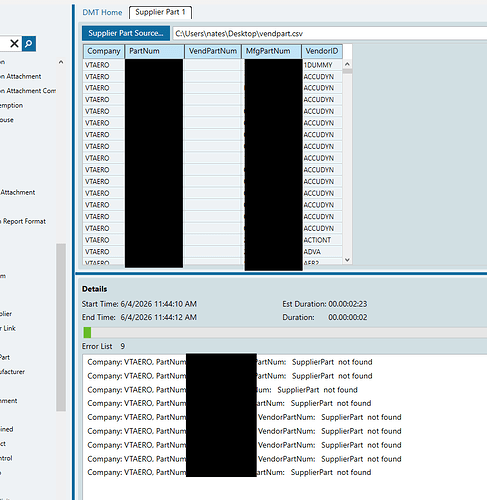This screenshot has width=487, height=500.
Task: Sort by MfgPartNum column header
Action: 272,51
